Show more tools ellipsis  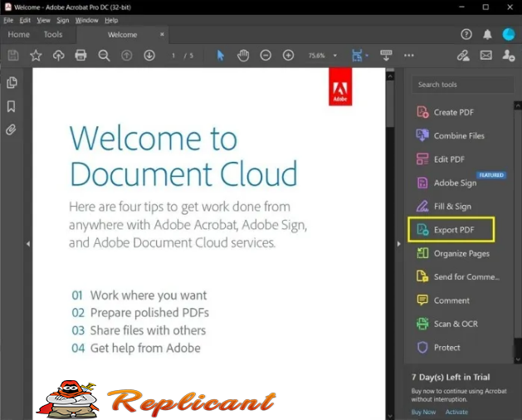[x=409, y=56]
